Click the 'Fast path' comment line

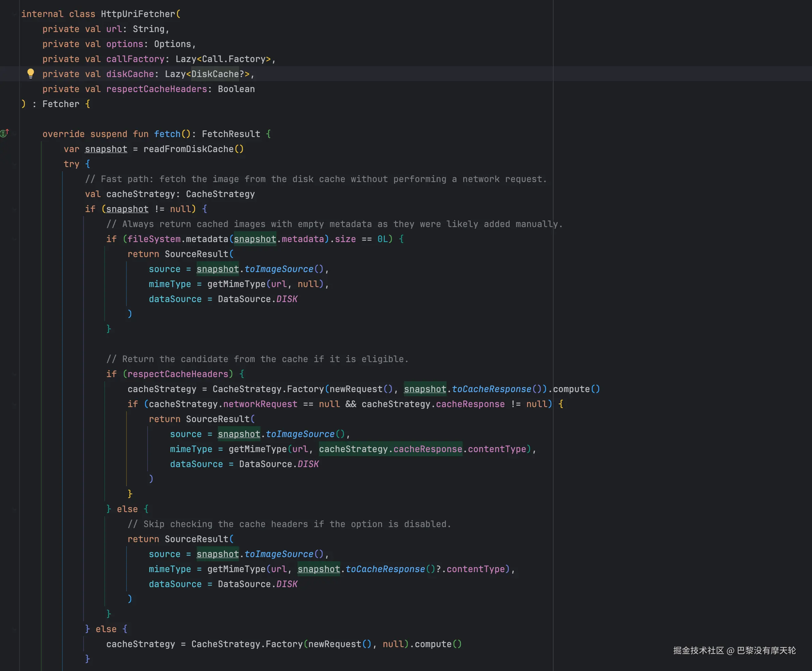[316, 179]
